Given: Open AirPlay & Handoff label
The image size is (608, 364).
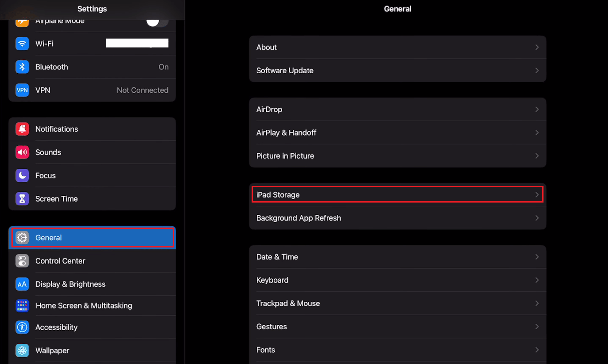Looking at the screenshot, I should point(286,133).
